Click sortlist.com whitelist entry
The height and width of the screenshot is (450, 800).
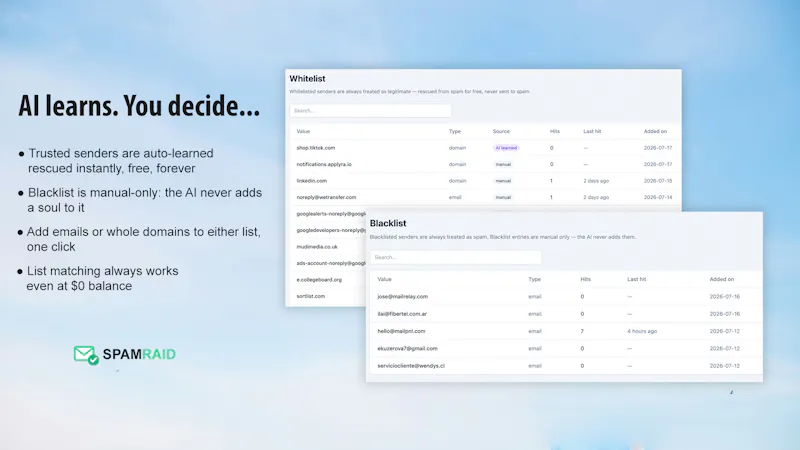click(311, 296)
